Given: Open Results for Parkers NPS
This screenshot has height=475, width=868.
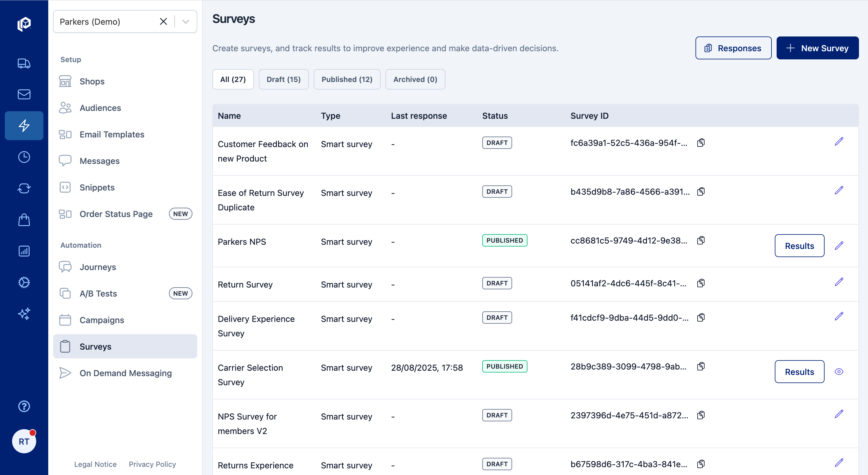Looking at the screenshot, I should [799, 246].
